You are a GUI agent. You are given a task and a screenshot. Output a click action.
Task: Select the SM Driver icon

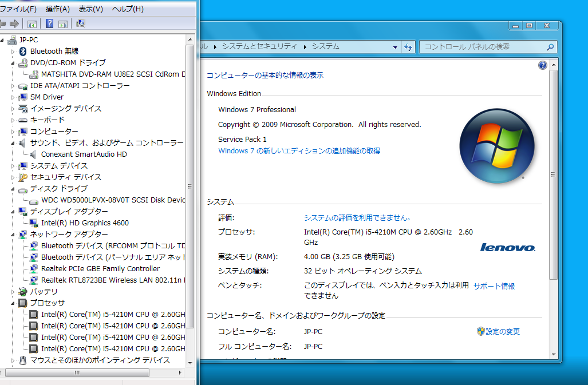coord(23,97)
